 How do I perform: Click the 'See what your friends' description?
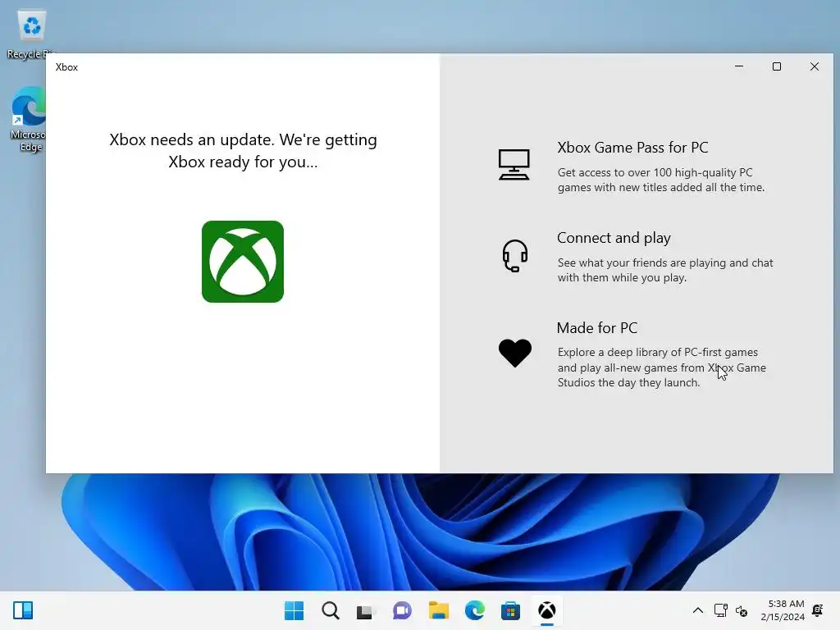(x=665, y=270)
